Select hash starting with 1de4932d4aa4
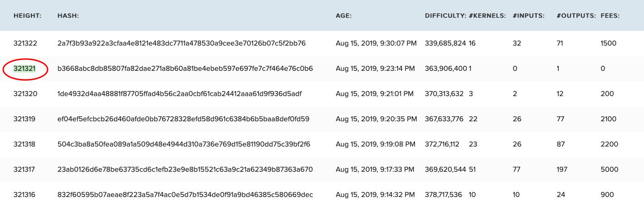Image resolution: width=644 pixels, height=208 pixels. [x=180, y=94]
